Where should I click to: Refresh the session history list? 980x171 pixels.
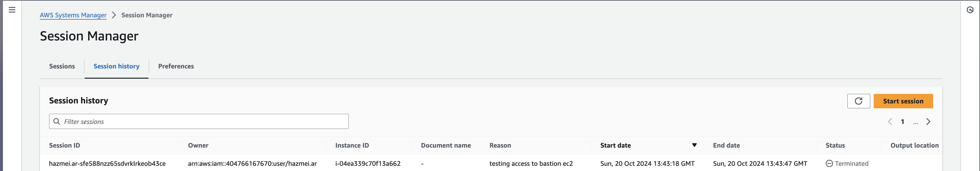pyautogui.click(x=859, y=101)
